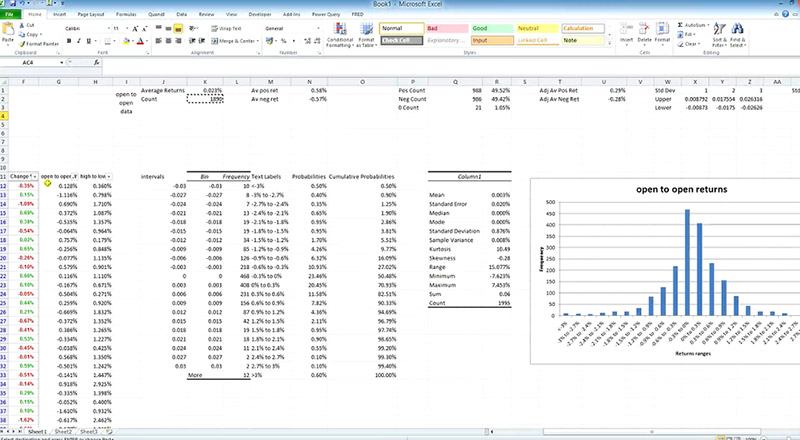Screen dimensions: 800x440
Task: Apply the Good cell style
Action: pos(492,29)
